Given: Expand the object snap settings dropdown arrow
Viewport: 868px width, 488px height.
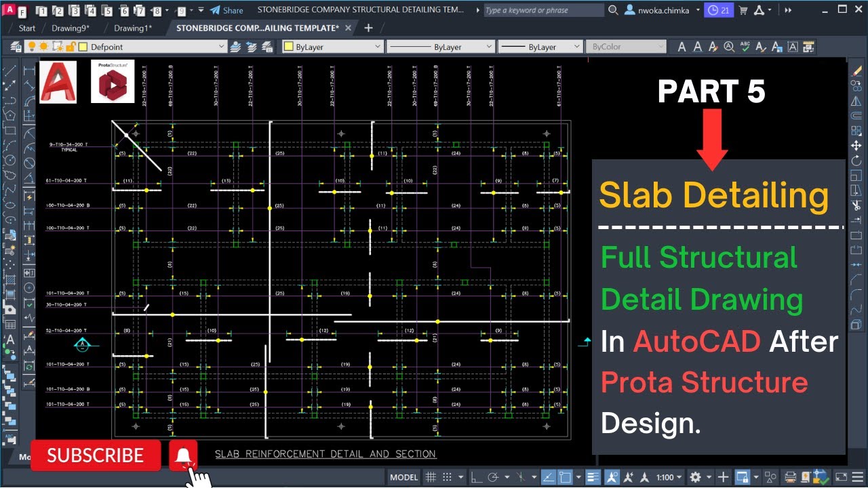Looking at the screenshot, I should 578,477.
